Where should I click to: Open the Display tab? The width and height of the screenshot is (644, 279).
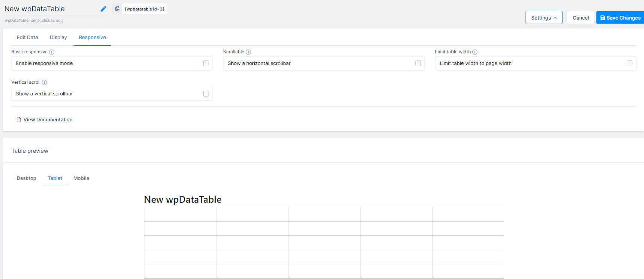coord(59,37)
